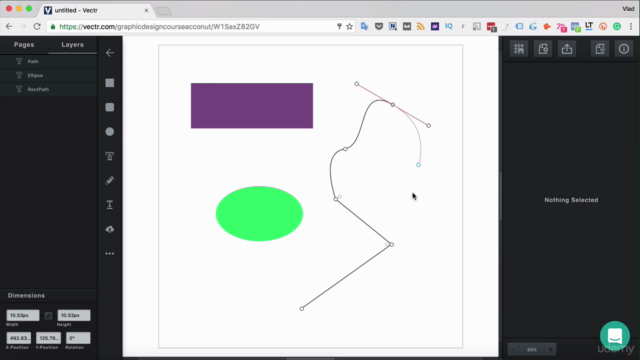Click the Rotation input field
This screenshot has height=360, width=640.
tap(78, 338)
